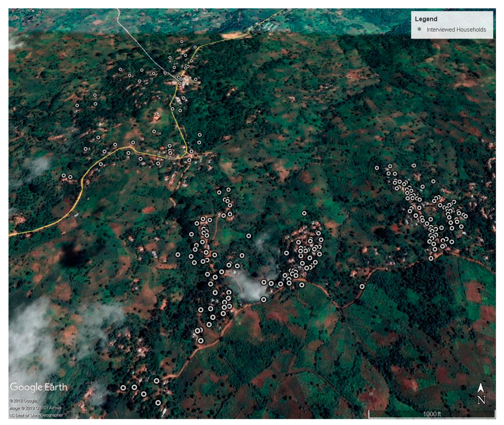Image resolution: width=504 pixels, height=425 pixels.
Task: Click the US Dept of State Geographer text
Action: (x=36, y=415)
